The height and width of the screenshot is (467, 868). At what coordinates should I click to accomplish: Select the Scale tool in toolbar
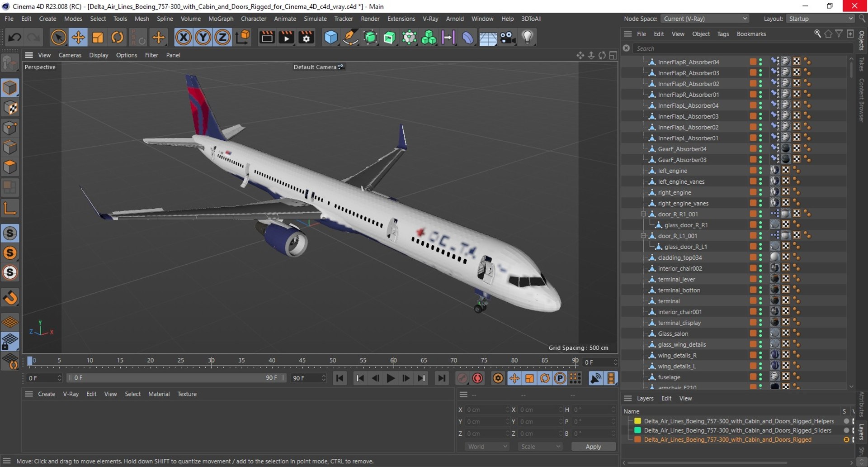(98, 37)
